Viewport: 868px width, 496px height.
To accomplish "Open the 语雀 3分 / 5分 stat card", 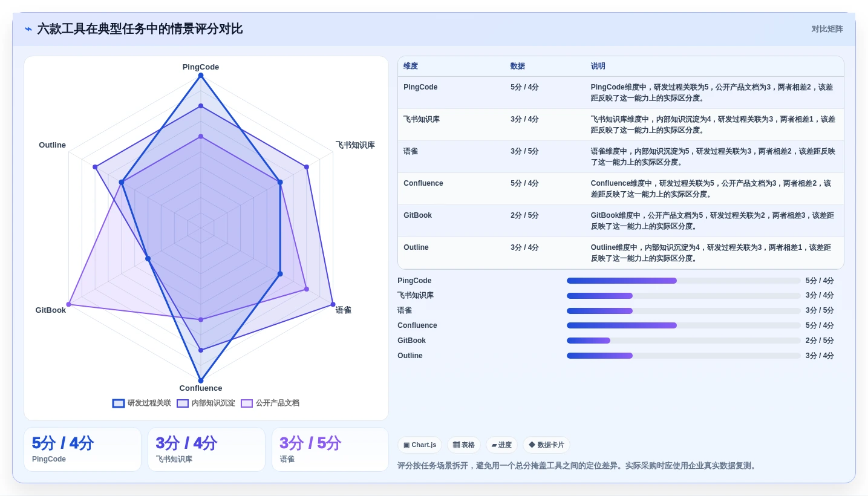I will pos(330,449).
